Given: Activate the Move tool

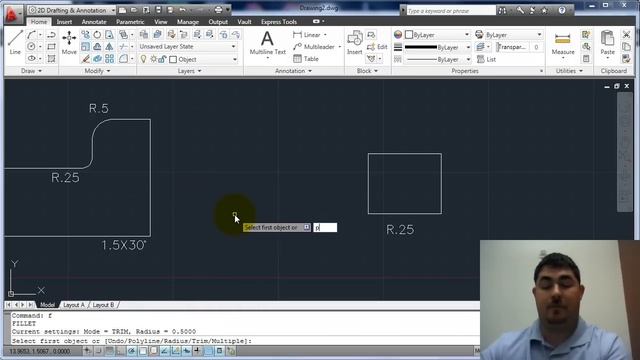Looking at the screenshot, I should coord(69,42).
